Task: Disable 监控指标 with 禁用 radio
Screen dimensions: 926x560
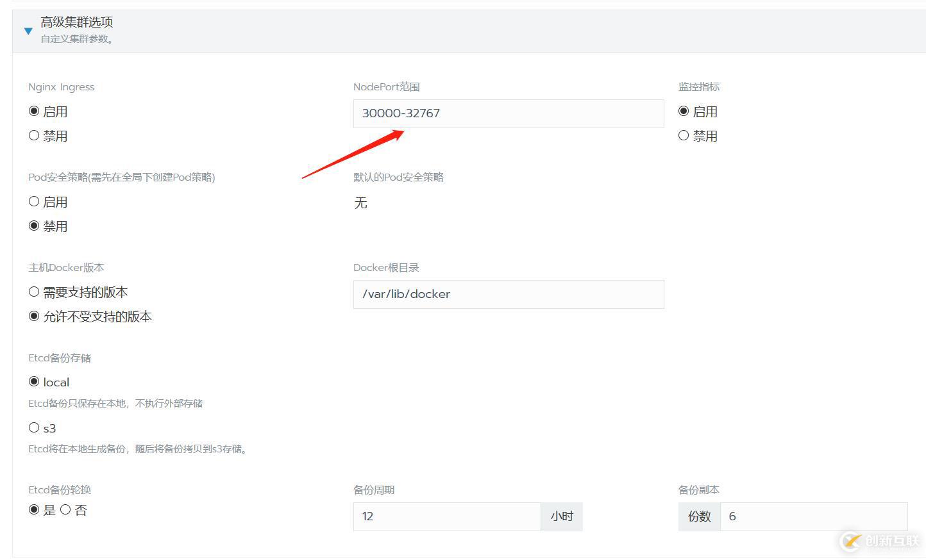Action: (x=684, y=136)
